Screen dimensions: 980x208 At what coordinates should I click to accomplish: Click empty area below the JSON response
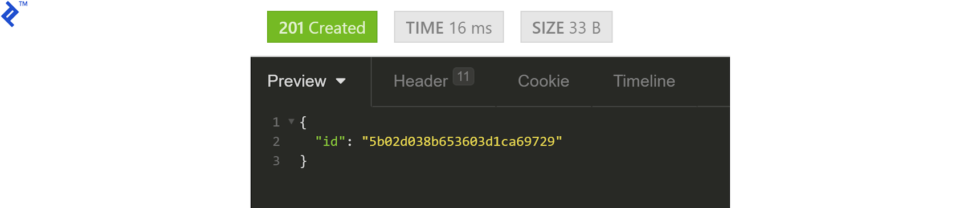490,189
